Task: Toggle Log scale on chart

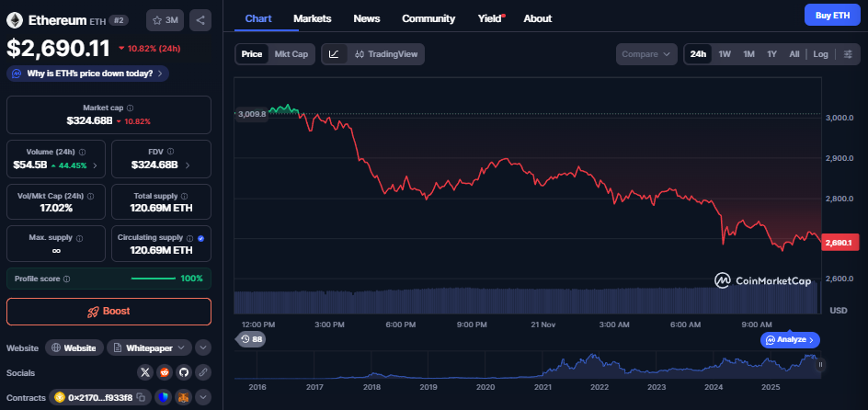Action: pos(820,54)
